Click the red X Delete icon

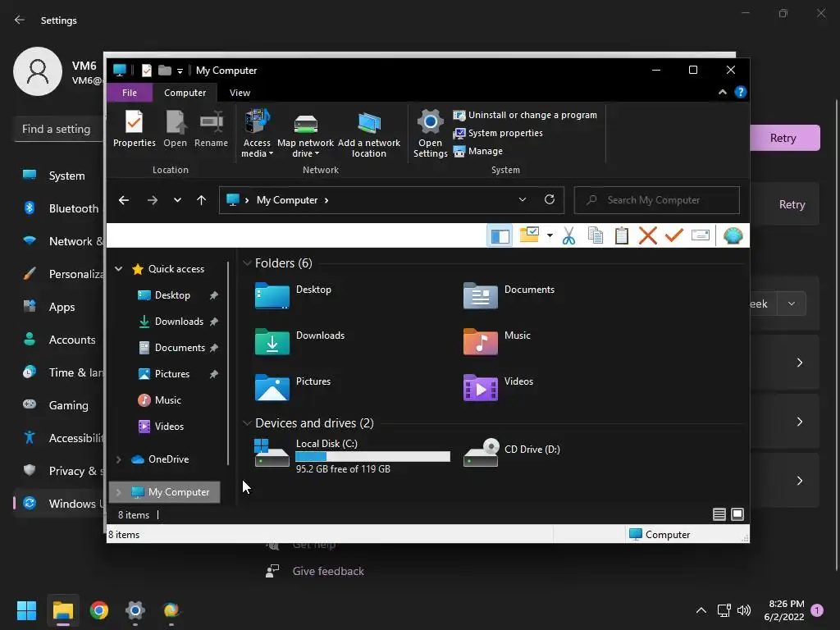[x=648, y=235]
